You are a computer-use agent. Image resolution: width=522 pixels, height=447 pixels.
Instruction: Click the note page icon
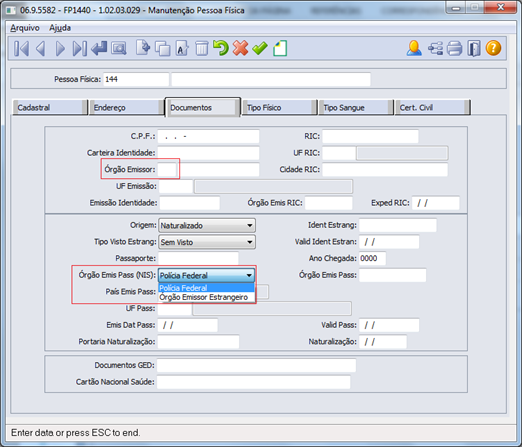[x=280, y=48]
